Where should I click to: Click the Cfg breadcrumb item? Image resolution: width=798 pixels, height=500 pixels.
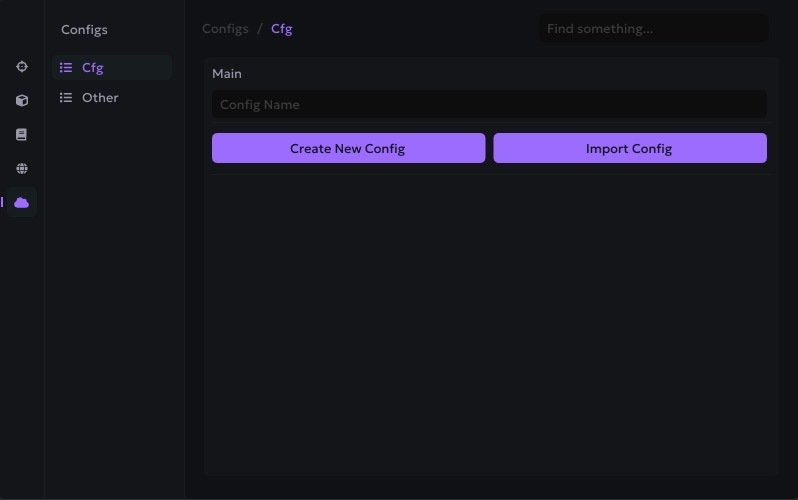[x=282, y=29]
